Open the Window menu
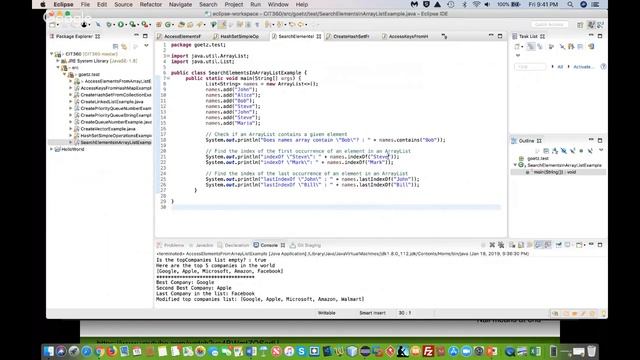The width and height of the screenshot is (640, 360). coord(278,4)
